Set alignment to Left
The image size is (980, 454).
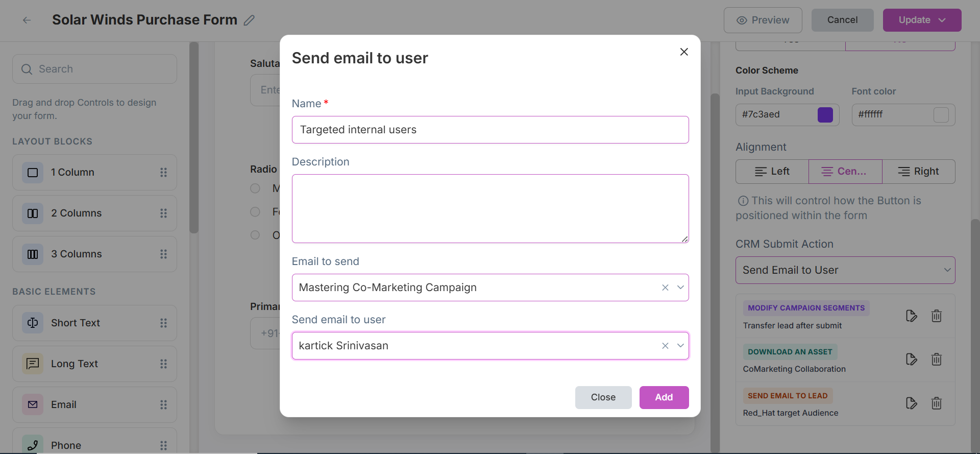pos(772,172)
